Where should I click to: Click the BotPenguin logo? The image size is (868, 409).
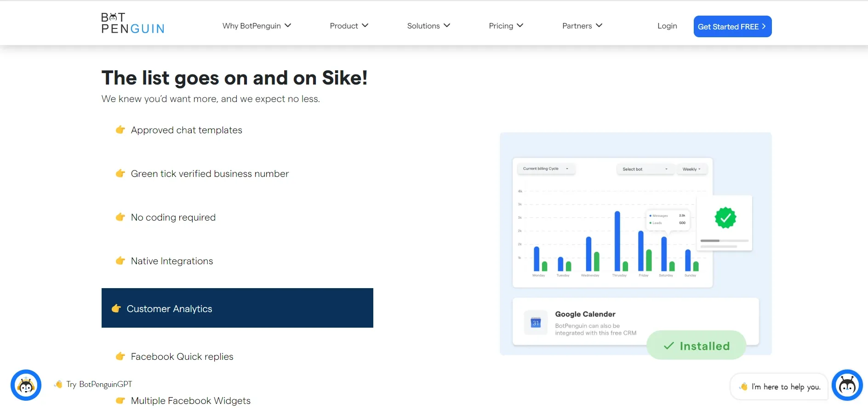pos(132,23)
